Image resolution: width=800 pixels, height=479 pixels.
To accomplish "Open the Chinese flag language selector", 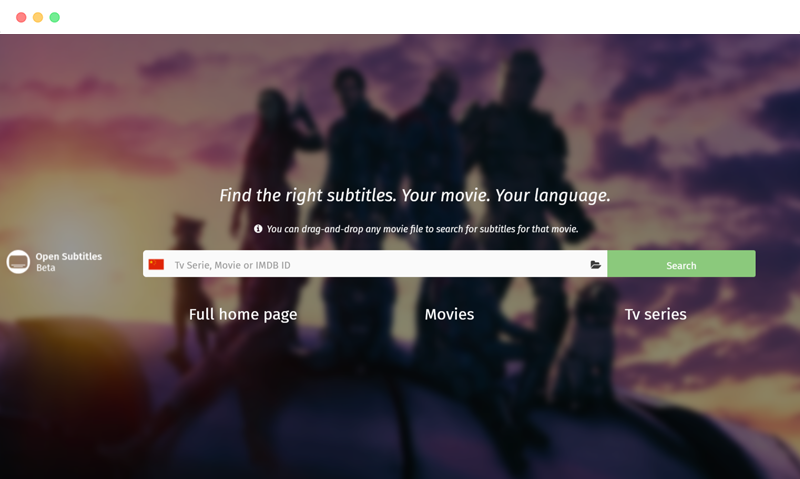I will [156, 264].
